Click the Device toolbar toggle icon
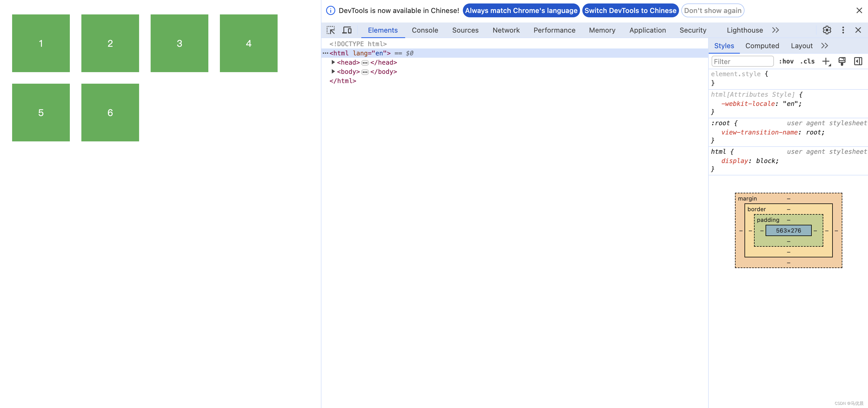This screenshot has height=408, width=868. [347, 30]
